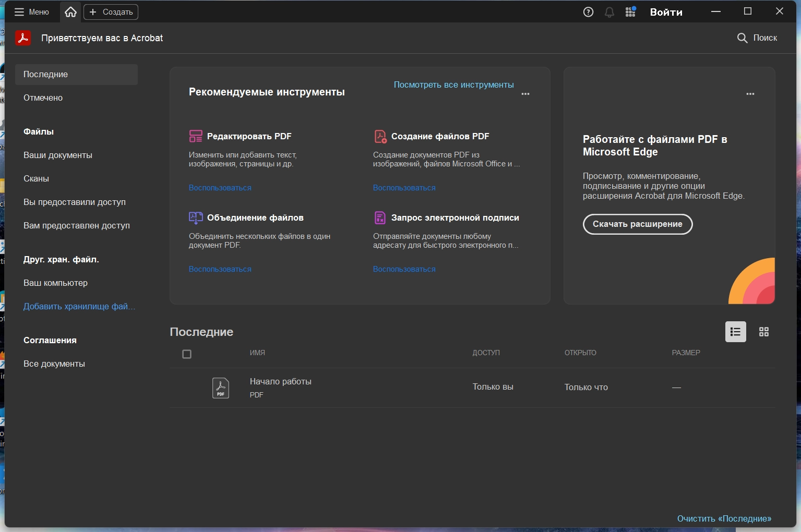Open Ваши документы in the sidebar
Screen dimensions: 801x532
pyautogui.click(x=58, y=155)
